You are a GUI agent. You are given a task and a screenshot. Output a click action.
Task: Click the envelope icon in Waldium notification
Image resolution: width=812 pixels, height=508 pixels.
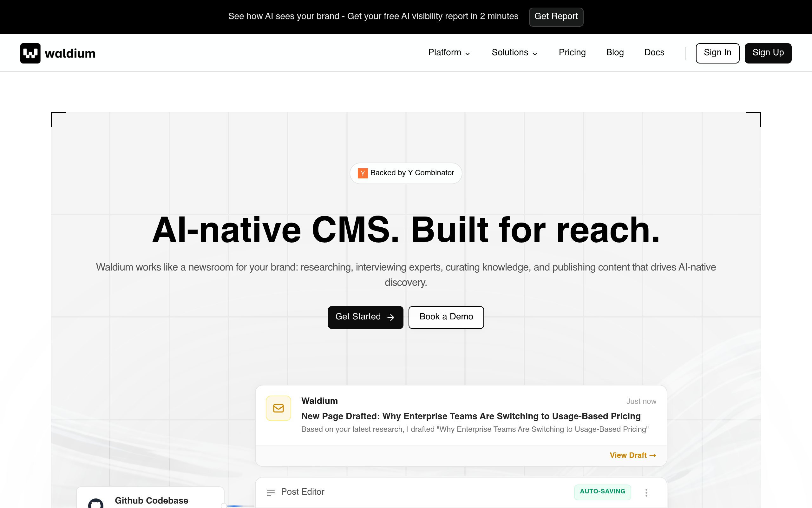pyautogui.click(x=278, y=408)
